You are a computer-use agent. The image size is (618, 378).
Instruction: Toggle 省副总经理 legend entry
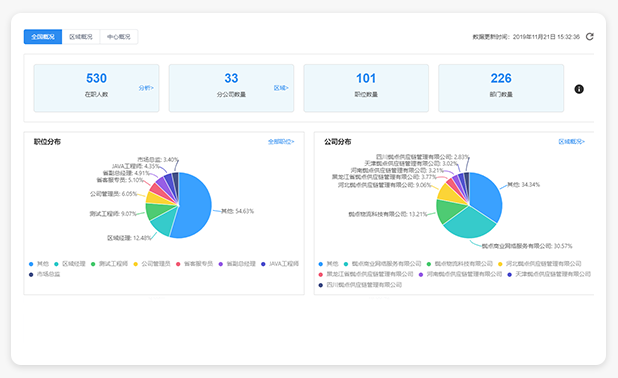237,264
